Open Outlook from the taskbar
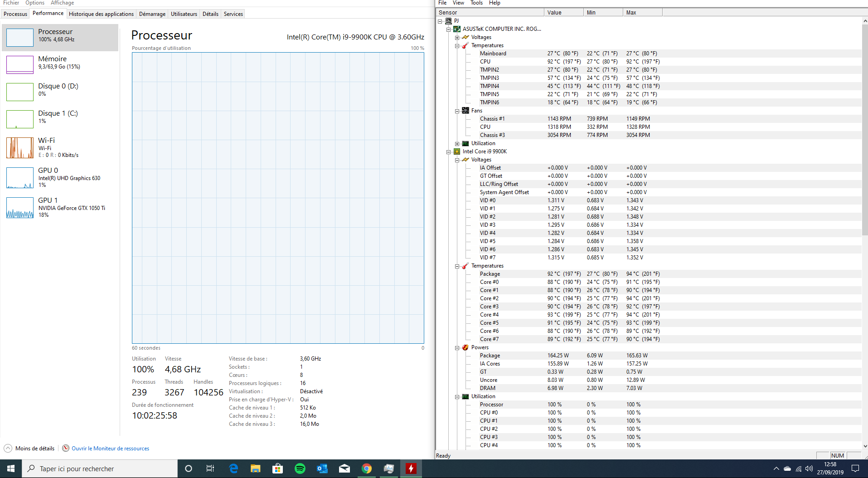 pos(322,468)
